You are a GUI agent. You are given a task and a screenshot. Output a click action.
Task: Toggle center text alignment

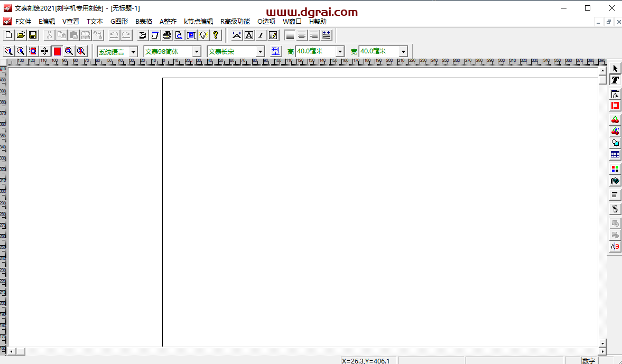point(302,35)
